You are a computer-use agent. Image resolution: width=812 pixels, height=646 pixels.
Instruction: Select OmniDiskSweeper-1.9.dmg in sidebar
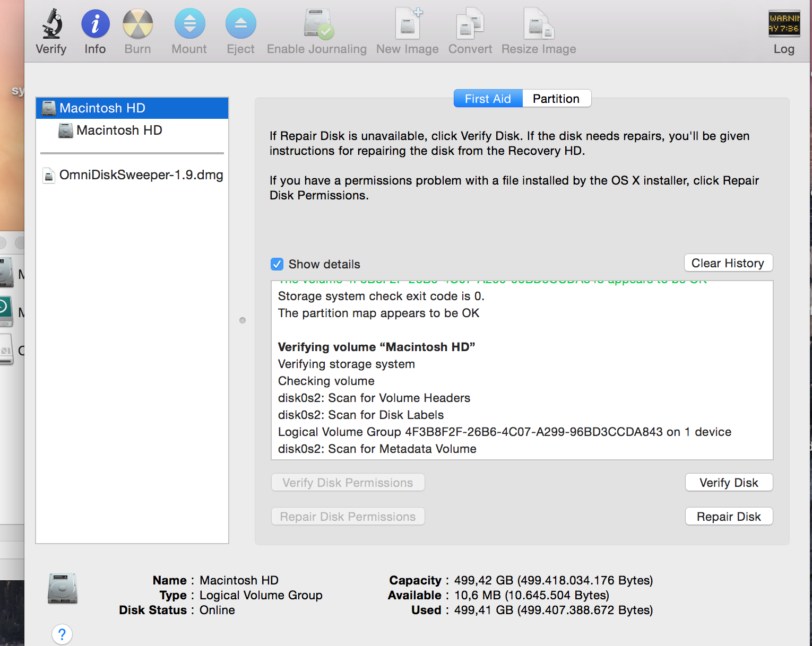tap(132, 175)
